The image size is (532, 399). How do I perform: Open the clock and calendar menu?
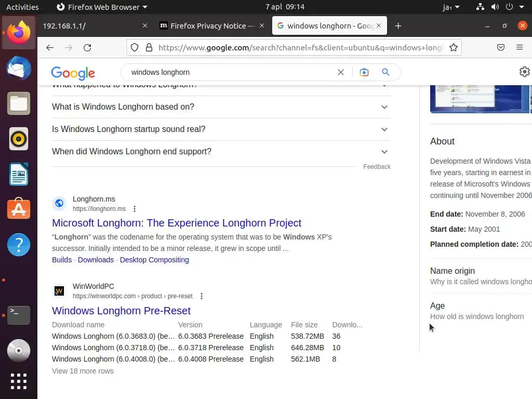pyautogui.click(x=285, y=7)
